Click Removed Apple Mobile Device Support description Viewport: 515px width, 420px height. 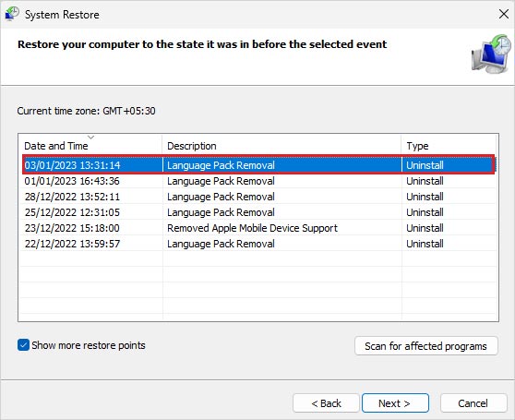(252, 228)
